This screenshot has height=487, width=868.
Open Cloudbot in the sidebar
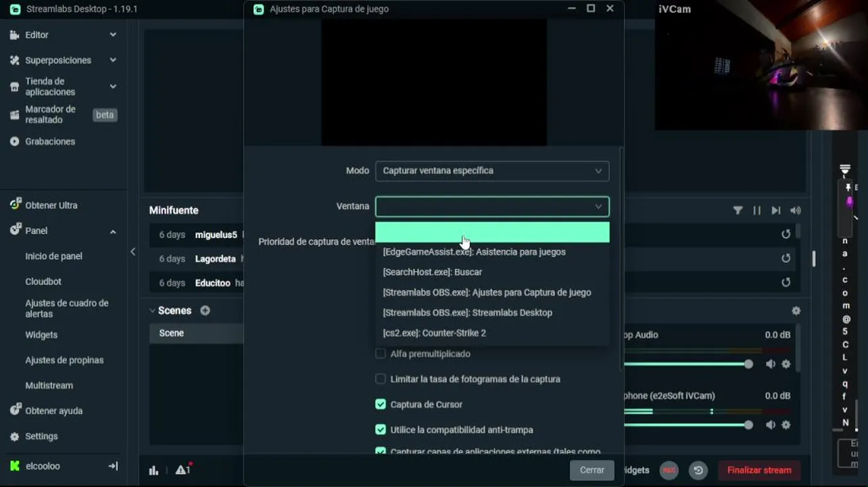click(43, 281)
